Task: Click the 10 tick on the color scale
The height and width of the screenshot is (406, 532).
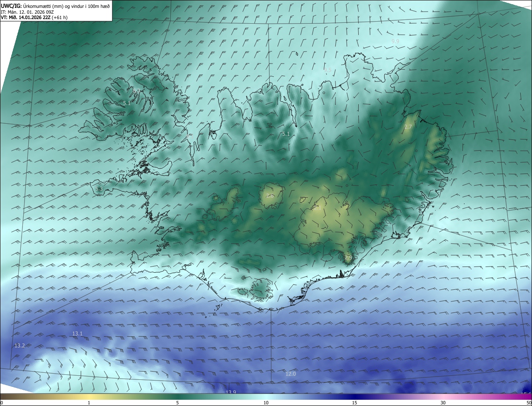Action: click(266, 403)
